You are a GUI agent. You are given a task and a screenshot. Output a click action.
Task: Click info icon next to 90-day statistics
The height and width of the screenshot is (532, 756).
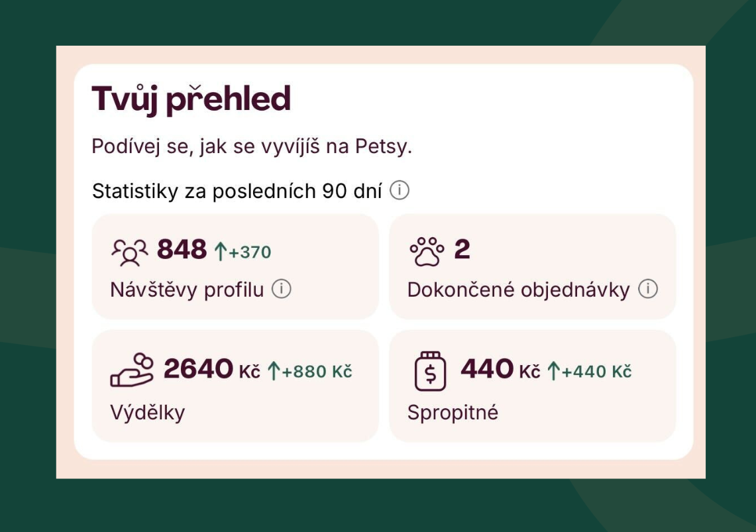coord(400,191)
